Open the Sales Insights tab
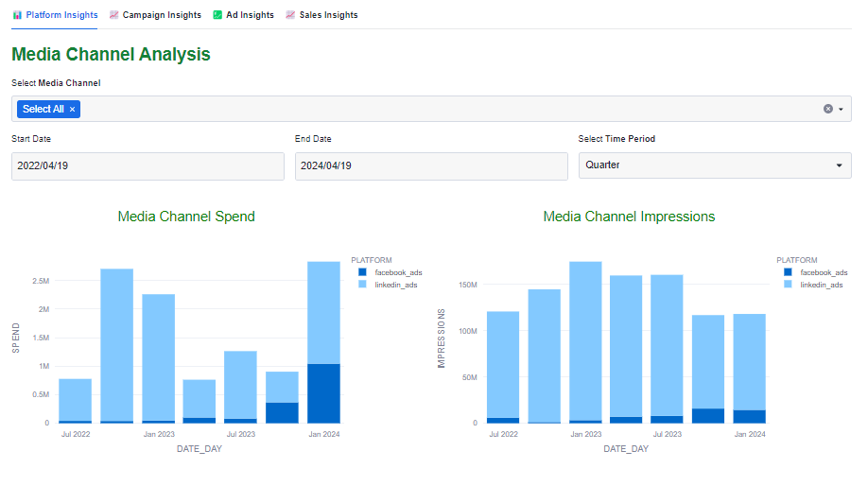 328,15
